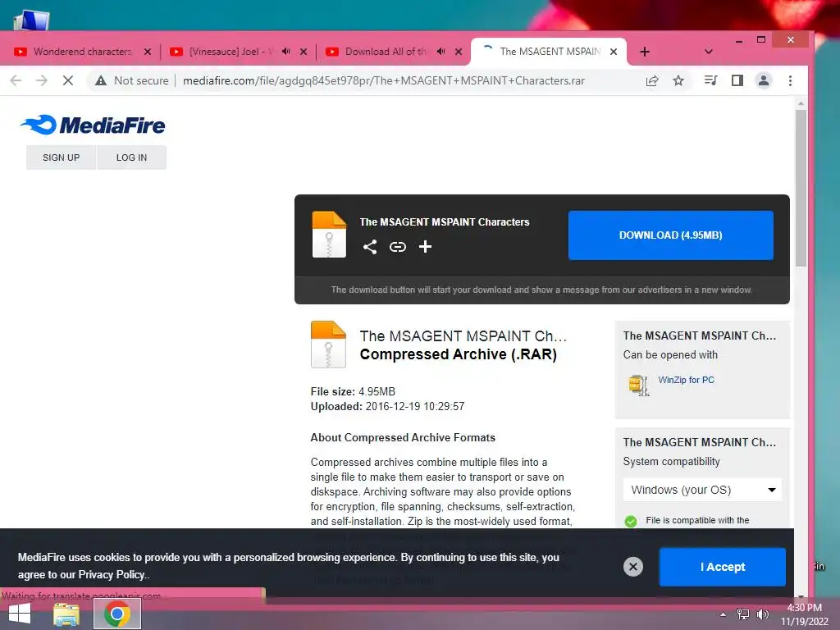Screen dimensions: 840x630
Task: Click the I Accept cookies button
Action: click(x=722, y=567)
